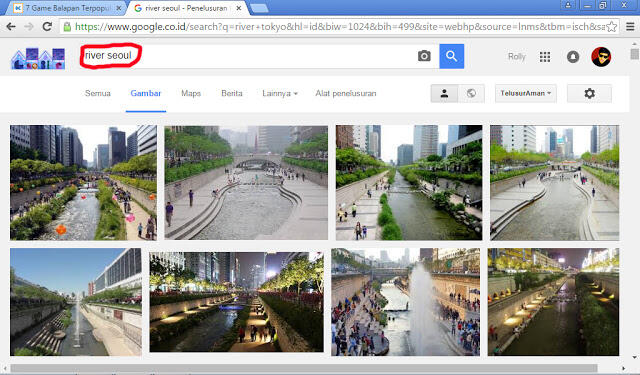Open top-right thumbnail of curved plaza stream

[x=554, y=182]
